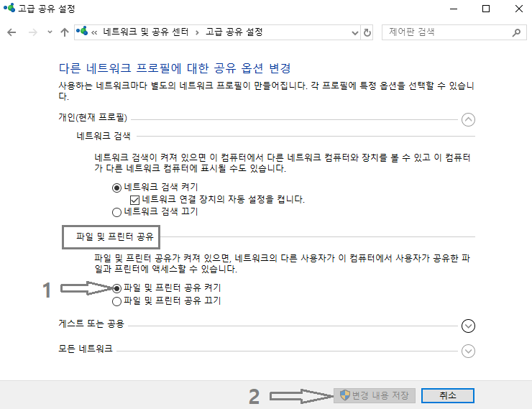532x409 pixels.
Task: Open address bar history dropdown
Action: coord(355,33)
